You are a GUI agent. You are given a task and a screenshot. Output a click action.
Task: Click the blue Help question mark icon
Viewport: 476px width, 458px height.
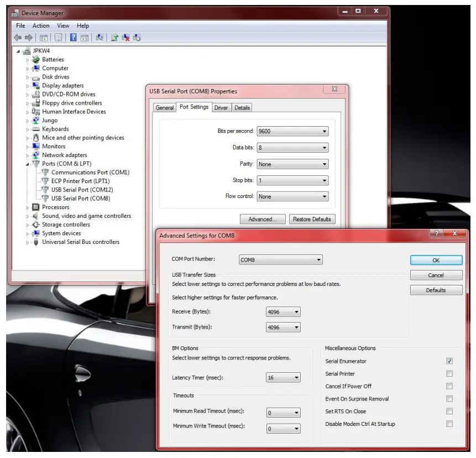pos(72,38)
